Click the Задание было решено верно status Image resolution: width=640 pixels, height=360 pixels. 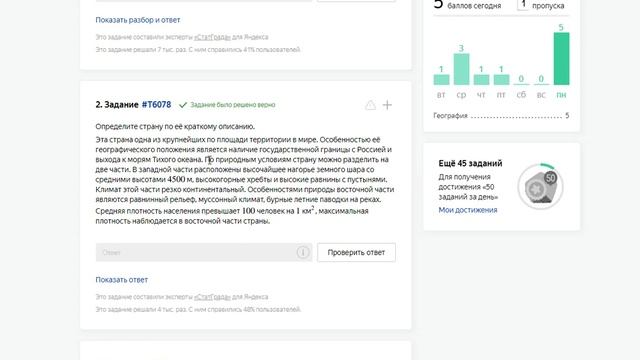(x=233, y=105)
